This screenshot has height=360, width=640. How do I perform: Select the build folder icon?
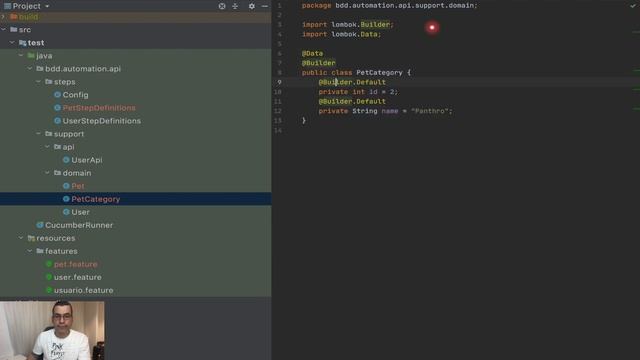tap(13, 17)
